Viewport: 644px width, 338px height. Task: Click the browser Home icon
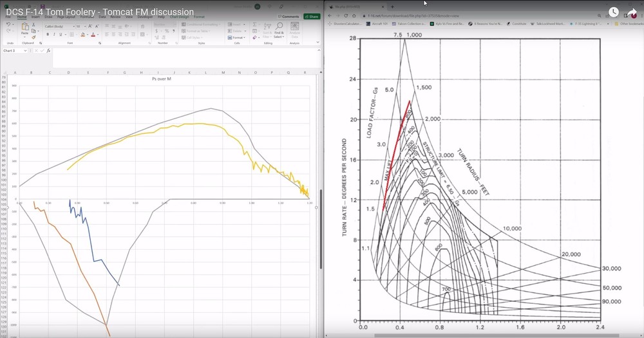353,15
